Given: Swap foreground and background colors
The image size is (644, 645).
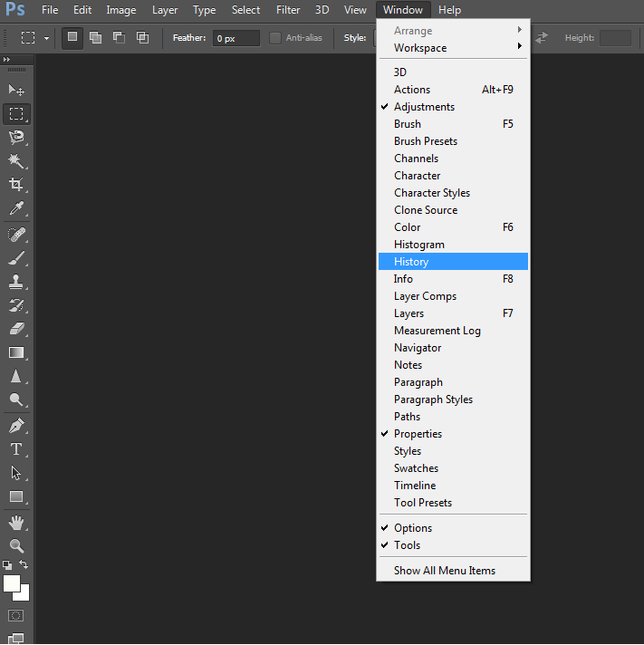Looking at the screenshot, I should 24,564.
